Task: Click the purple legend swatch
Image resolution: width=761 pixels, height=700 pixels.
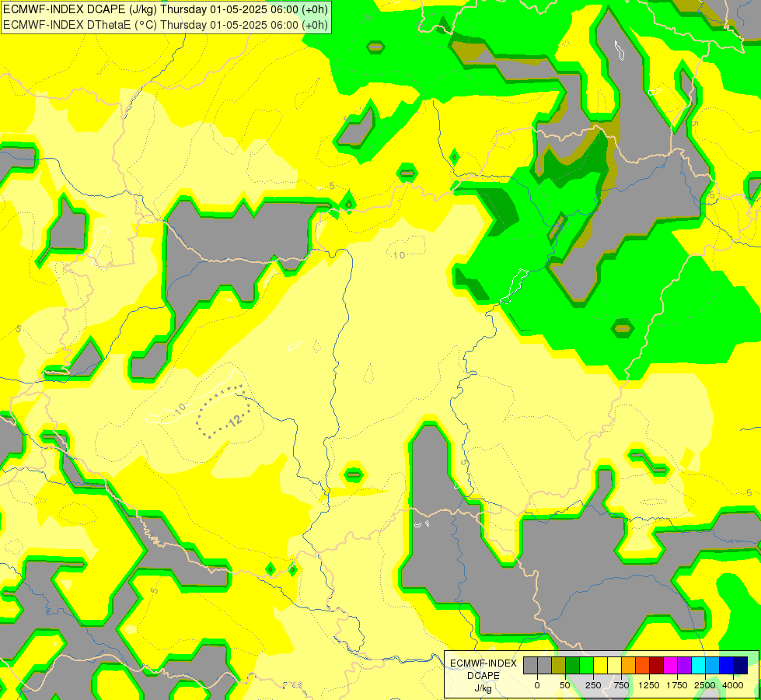Action: (684, 666)
